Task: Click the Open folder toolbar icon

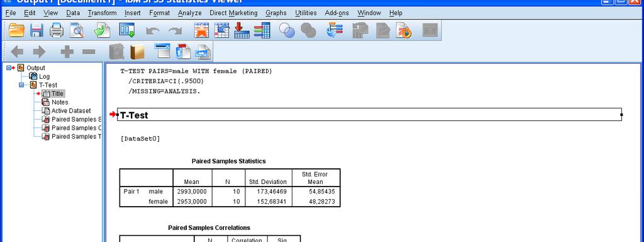Action: [17, 30]
